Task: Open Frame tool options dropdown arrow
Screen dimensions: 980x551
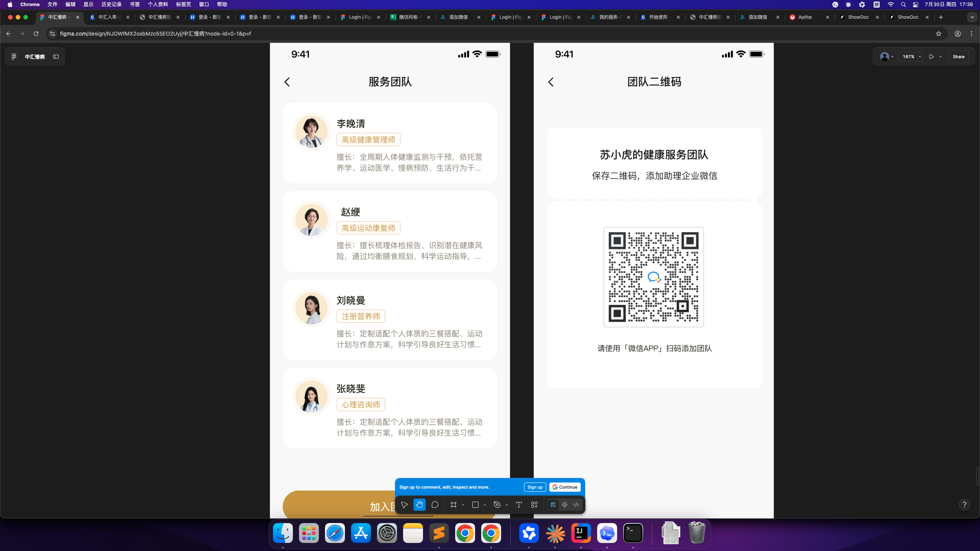Action: (x=463, y=505)
